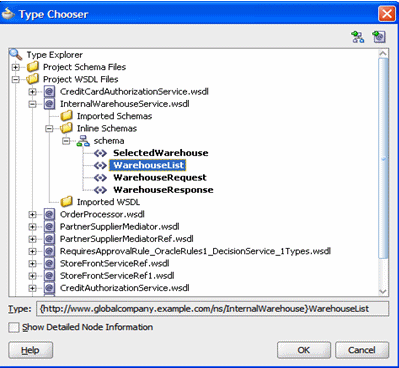Image resolution: width=399 pixels, height=368 pixels.
Task: Select the InternalWarehouseService.wsdl label
Action: [x=125, y=104]
